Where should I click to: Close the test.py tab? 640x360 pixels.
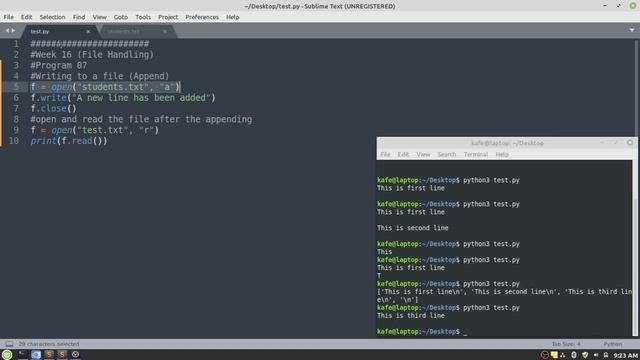[x=88, y=31]
